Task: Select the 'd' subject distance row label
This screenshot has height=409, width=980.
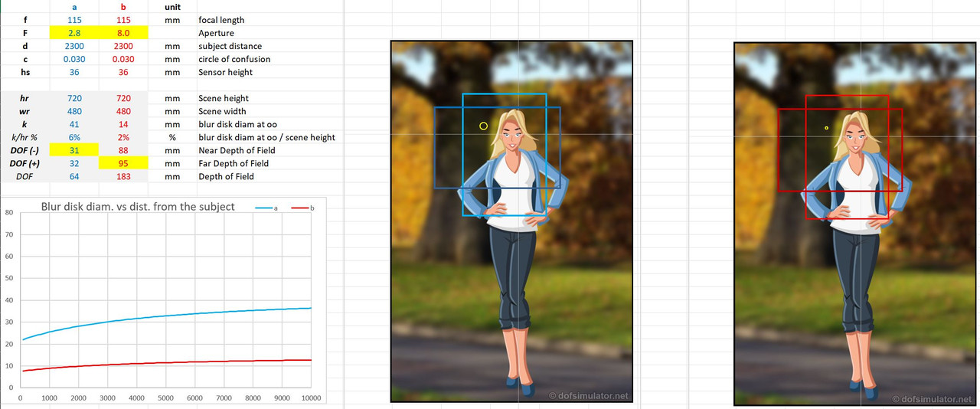Action: pos(24,46)
